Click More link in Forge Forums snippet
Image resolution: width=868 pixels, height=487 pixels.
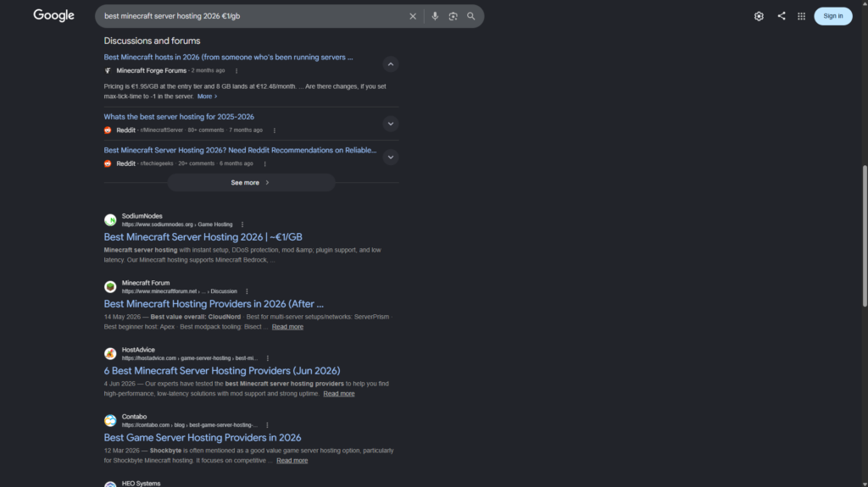207,97
